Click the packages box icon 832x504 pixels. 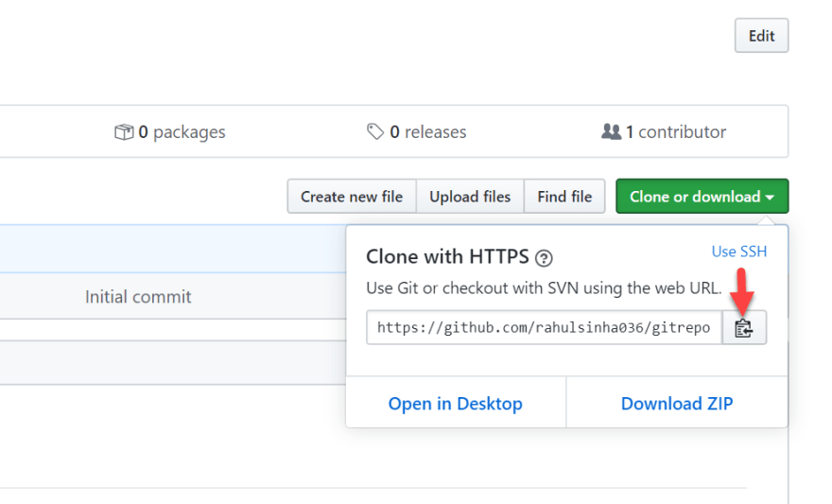124,131
